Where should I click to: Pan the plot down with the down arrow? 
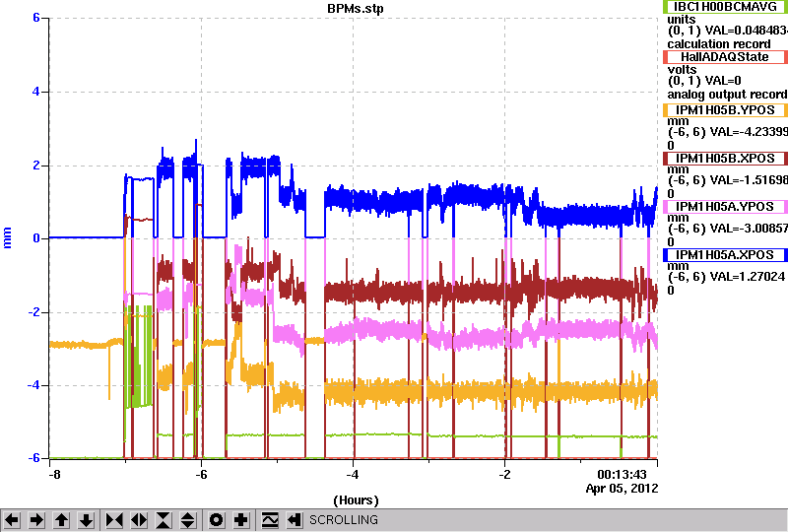click(x=86, y=520)
